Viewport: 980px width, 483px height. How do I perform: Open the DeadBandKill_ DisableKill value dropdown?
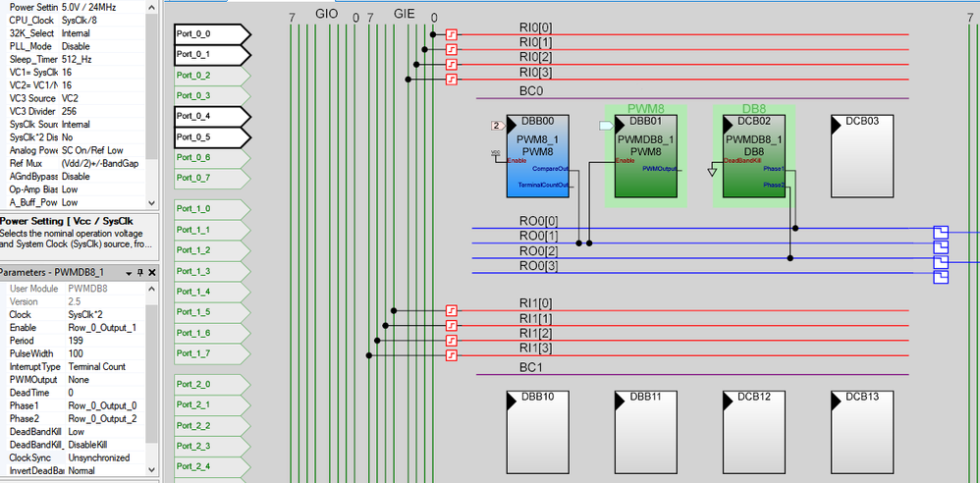[105, 445]
